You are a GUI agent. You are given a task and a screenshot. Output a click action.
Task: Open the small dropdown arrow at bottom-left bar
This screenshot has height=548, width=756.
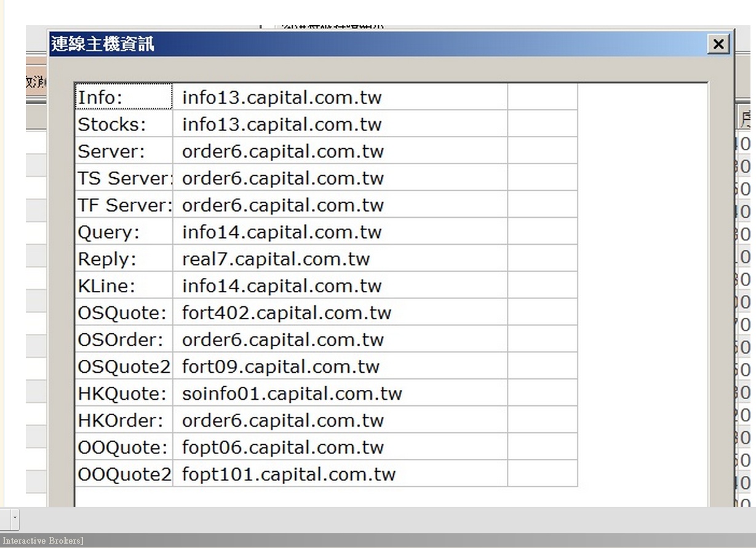coord(15,519)
